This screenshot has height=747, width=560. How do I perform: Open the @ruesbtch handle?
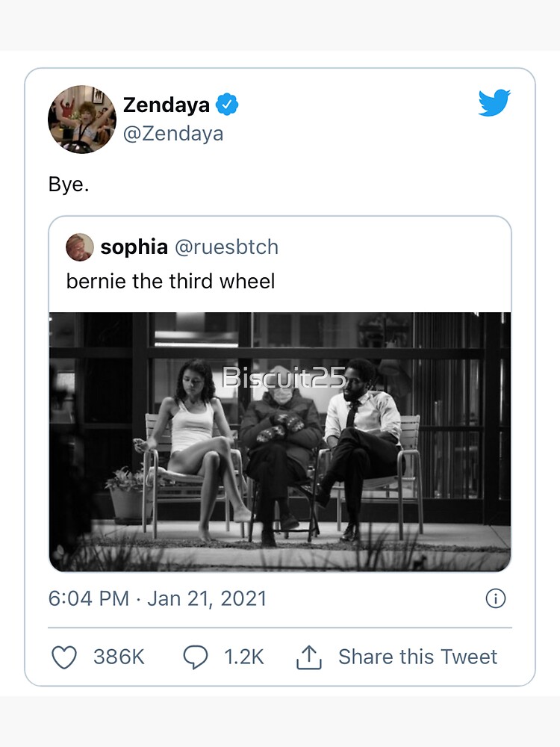[x=225, y=247]
